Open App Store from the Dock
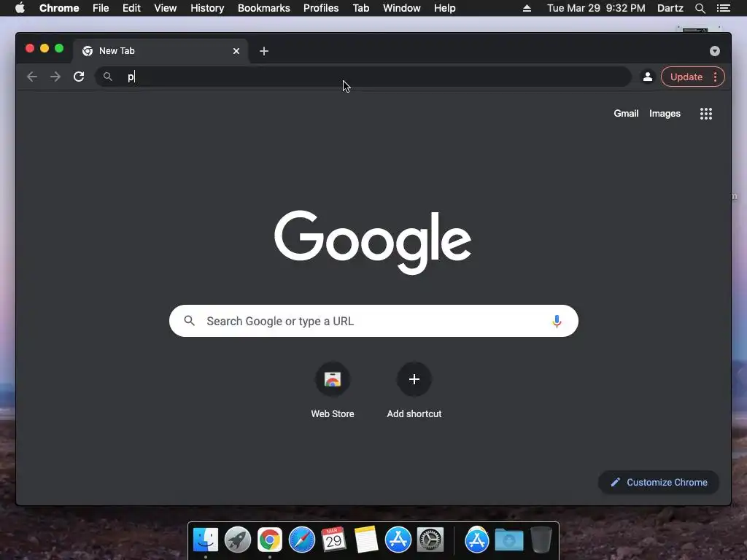Image resolution: width=747 pixels, height=560 pixels. tap(398, 540)
